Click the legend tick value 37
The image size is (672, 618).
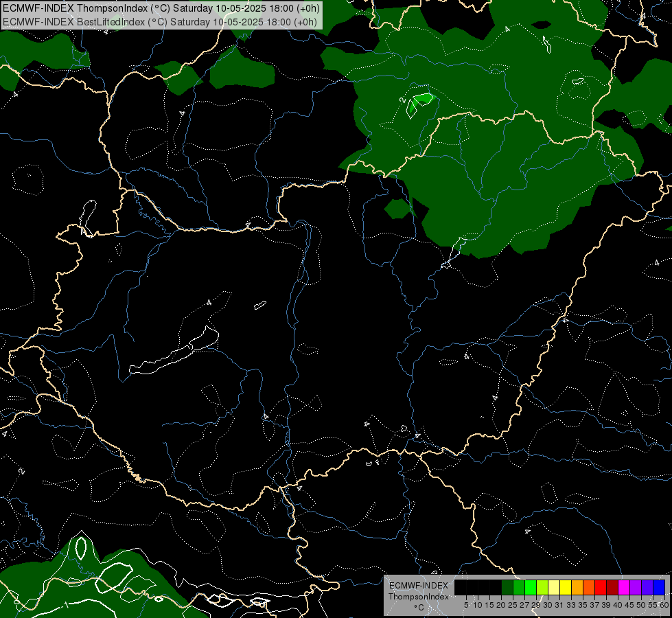(x=594, y=605)
